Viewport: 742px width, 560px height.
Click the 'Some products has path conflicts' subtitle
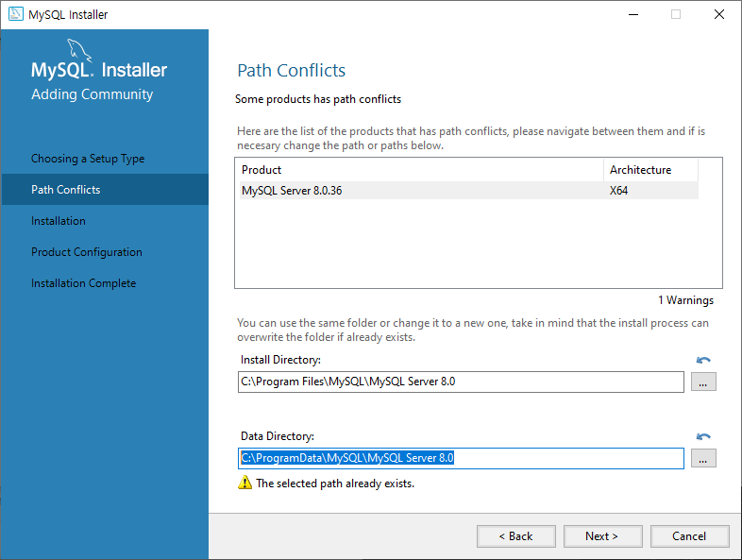point(318,99)
